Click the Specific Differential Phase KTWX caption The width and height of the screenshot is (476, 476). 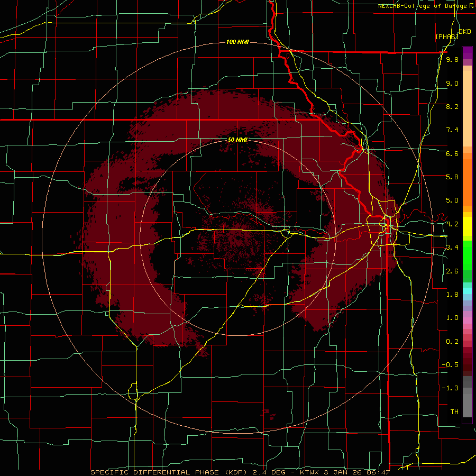(x=240, y=472)
